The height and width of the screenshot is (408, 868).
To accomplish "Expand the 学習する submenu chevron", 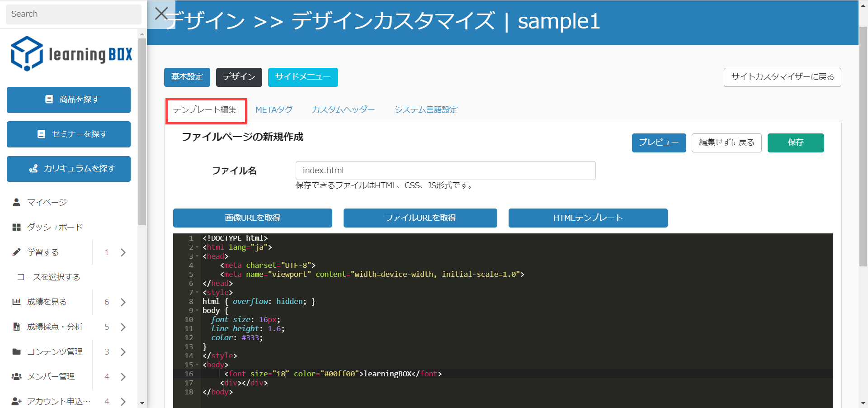I will pos(123,252).
